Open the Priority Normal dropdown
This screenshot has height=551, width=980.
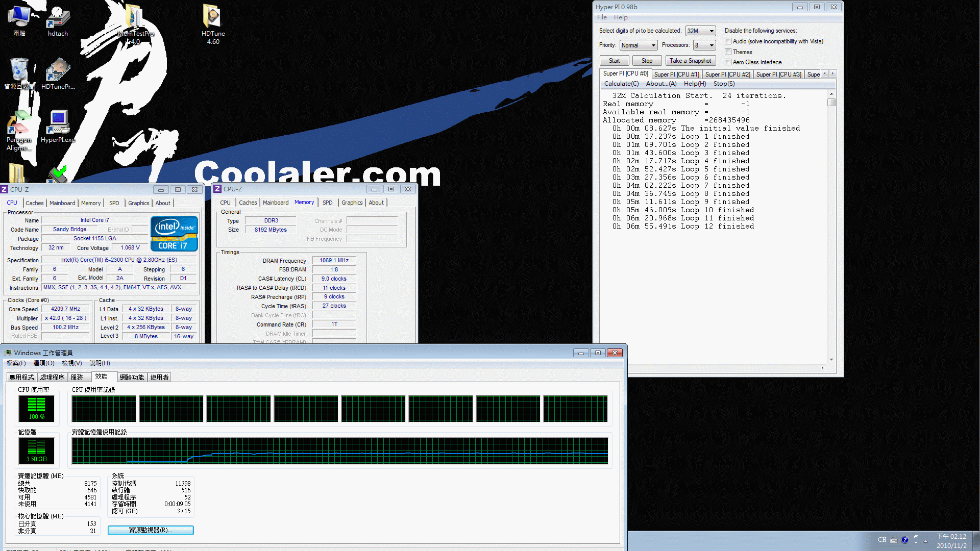coord(639,45)
